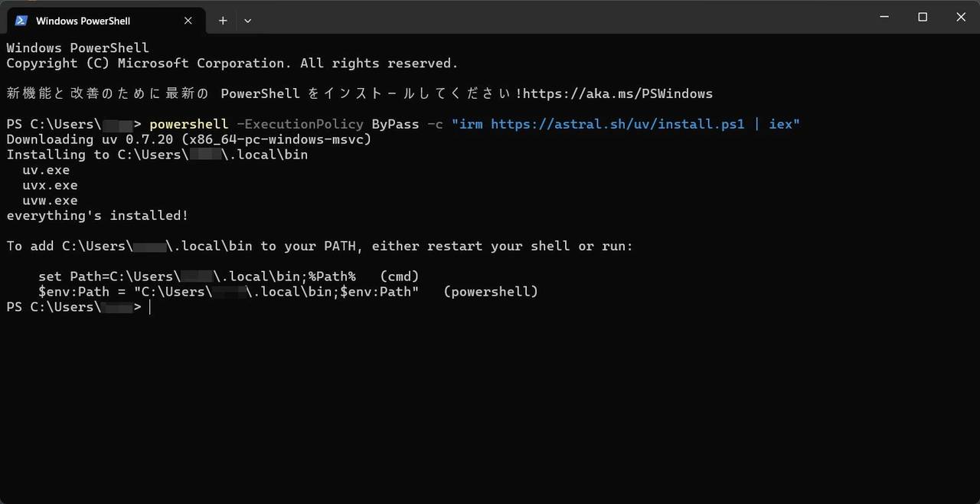Open a new tab with the plus icon
The height and width of the screenshot is (504, 980).
click(223, 21)
